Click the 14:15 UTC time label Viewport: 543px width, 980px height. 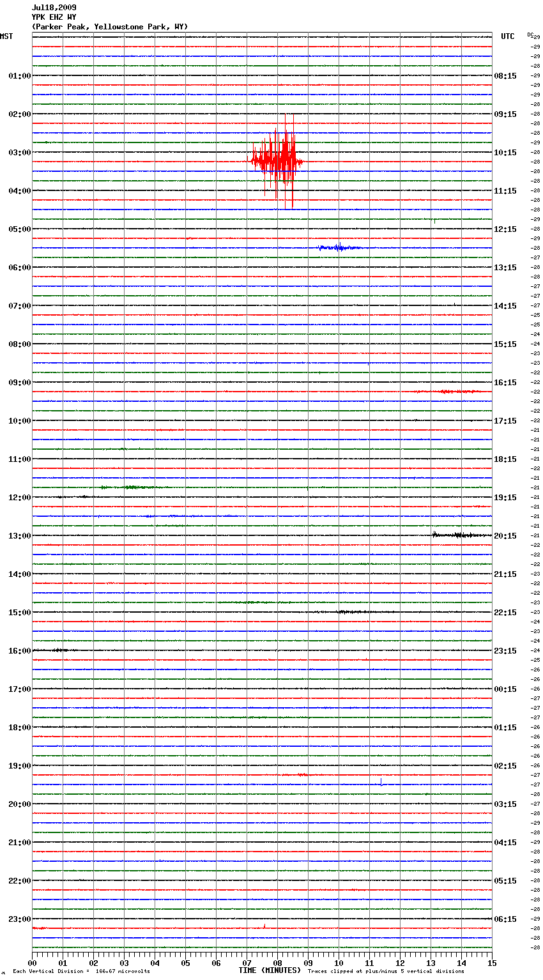click(x=505, y=306)
